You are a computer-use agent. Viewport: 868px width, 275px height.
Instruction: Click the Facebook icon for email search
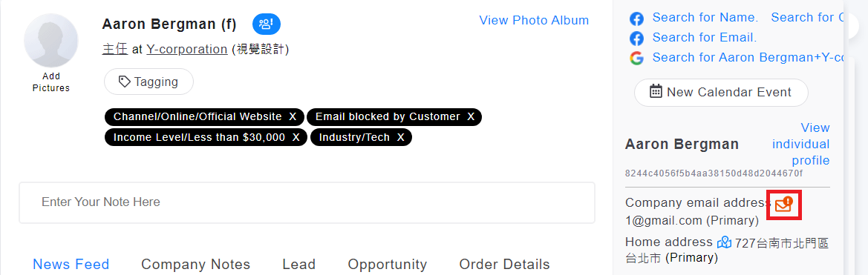(636, 38)
